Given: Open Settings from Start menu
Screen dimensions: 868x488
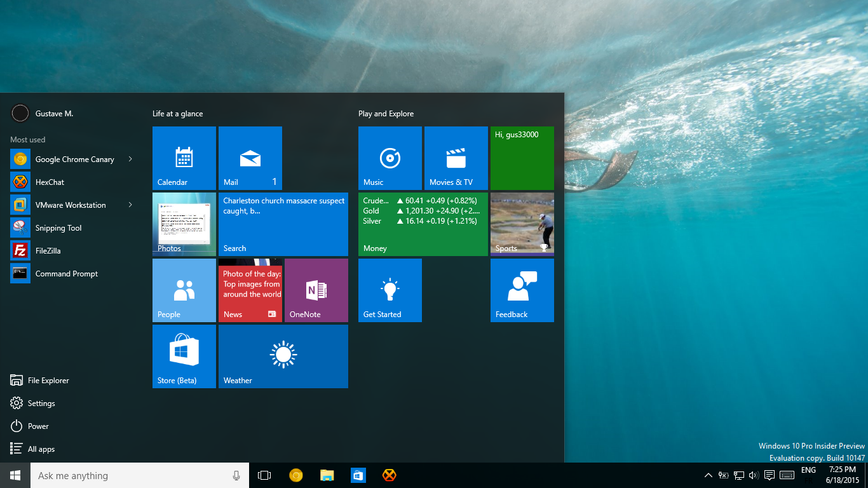Looking at the screenshot, I should (x=41, y=403).
